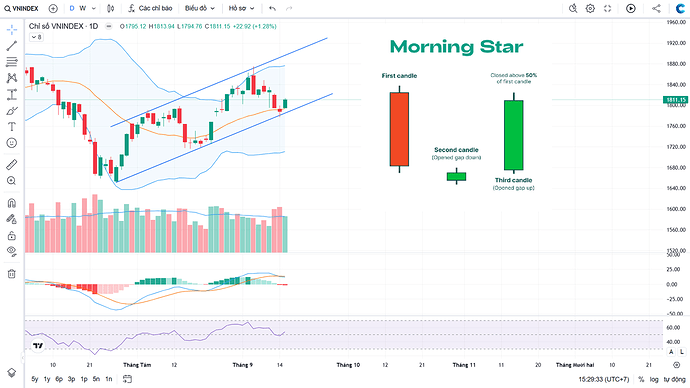
Task: Activate the text annotation tool
Action: 12,127
